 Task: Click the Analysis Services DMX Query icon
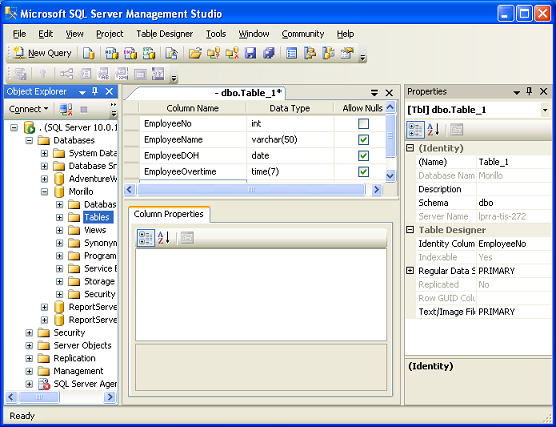pos(130,53)
